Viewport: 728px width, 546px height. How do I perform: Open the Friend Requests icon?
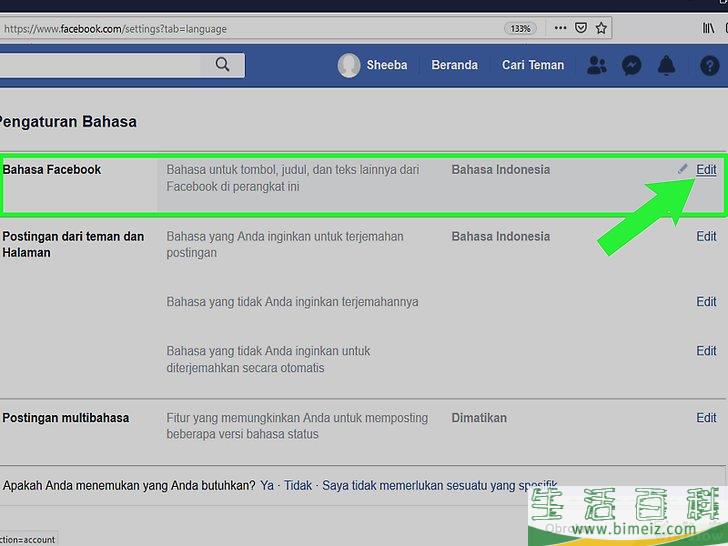[x=597, y=65]
